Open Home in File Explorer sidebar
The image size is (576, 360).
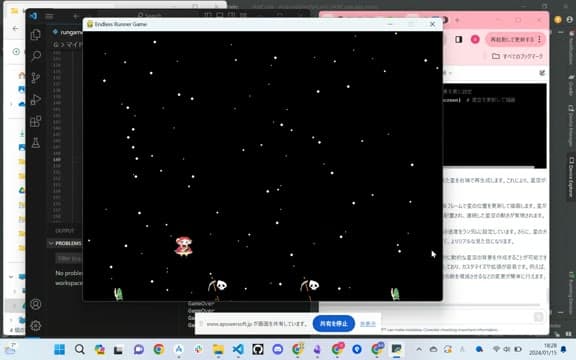coord(22,76)
